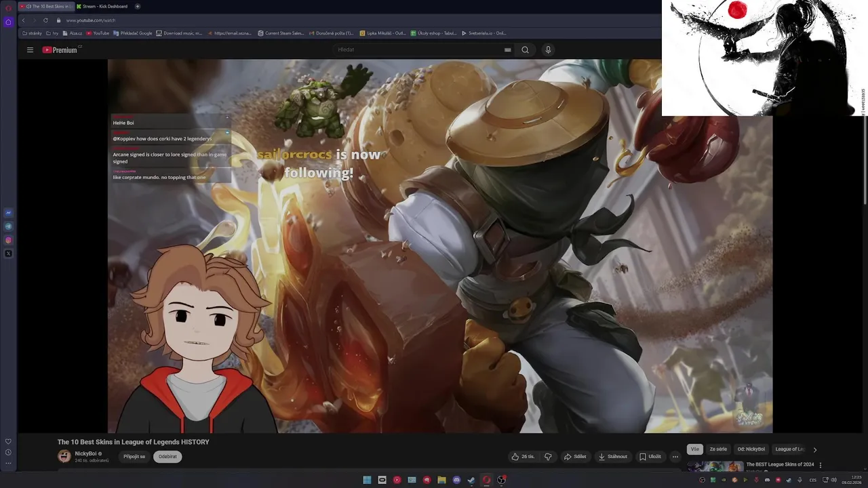
Task: Like the video (26 tis.)
Action: [523, 457]
